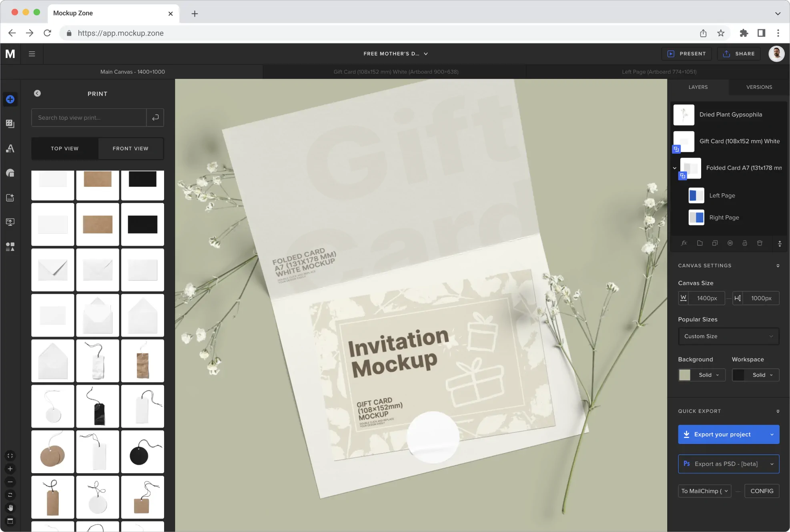Open the FREE MOTHER'S D... project dropdown
This screenshot has width=790, height=532.
[395, 54]
